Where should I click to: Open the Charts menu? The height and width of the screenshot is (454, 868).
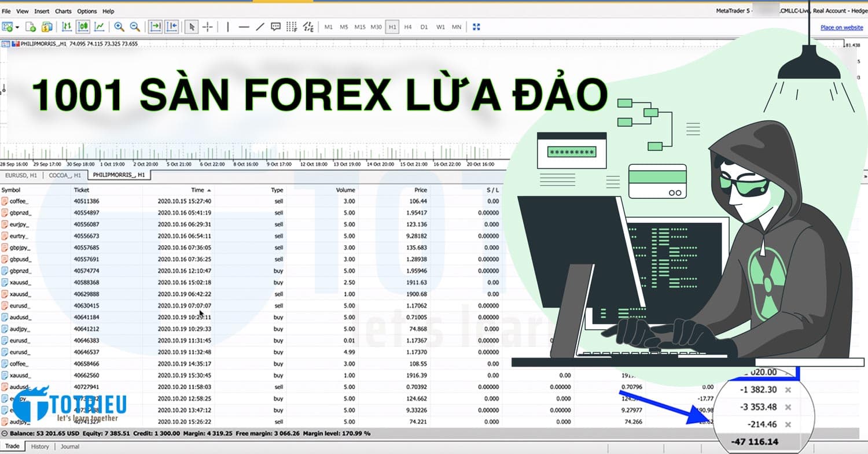pyautogui.click(x=62, y=10)
